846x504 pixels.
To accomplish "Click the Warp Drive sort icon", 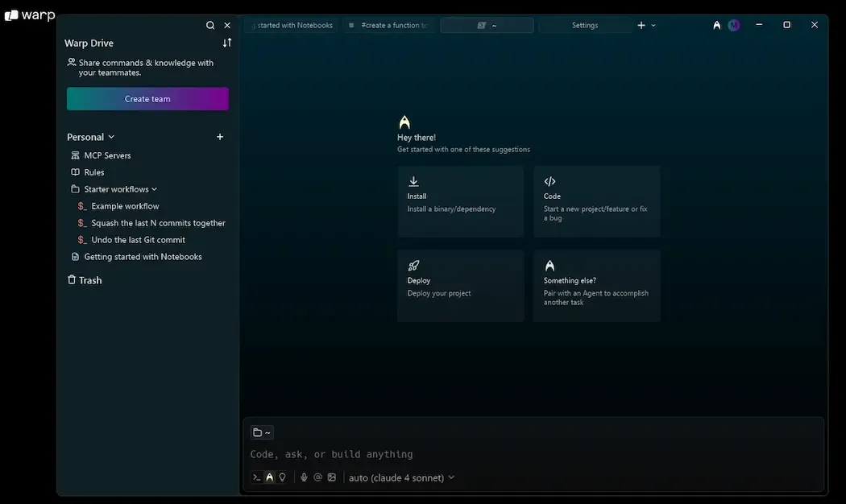I will [227, 43].
